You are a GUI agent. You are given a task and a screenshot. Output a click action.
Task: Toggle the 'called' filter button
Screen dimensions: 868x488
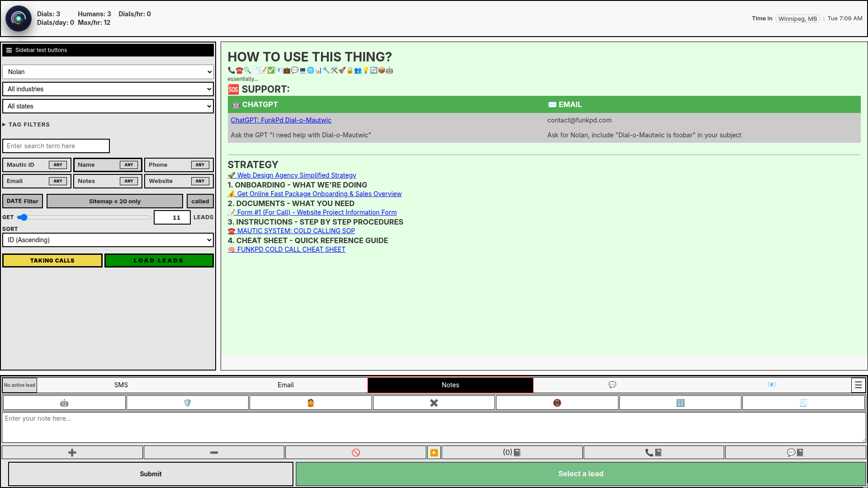[200, 201]
